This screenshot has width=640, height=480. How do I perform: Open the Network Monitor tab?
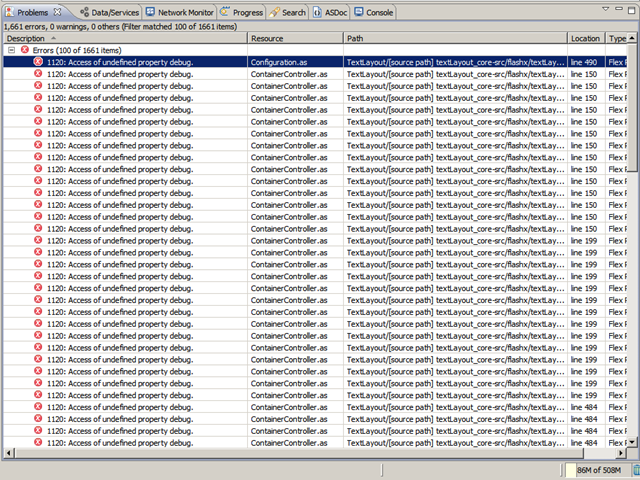tap(180, 13)
